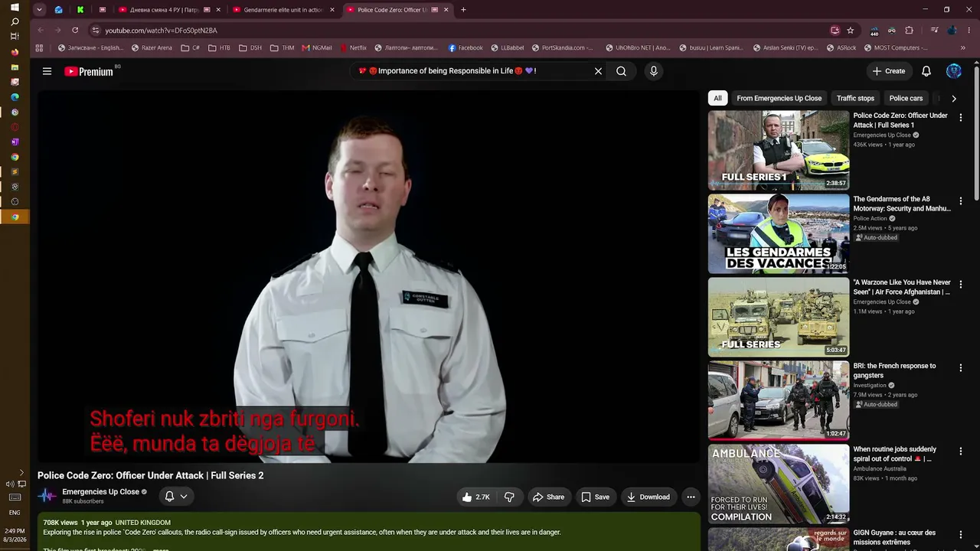Select the Traffic stops chip
The width and height of the screenshot is (980, 551).
pyautogui.click(x=855, y=98)
